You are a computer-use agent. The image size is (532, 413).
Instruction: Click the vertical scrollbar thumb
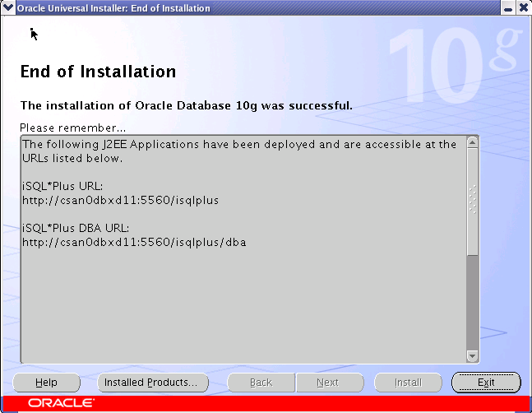pyautogui.click(x=472, y=202)
